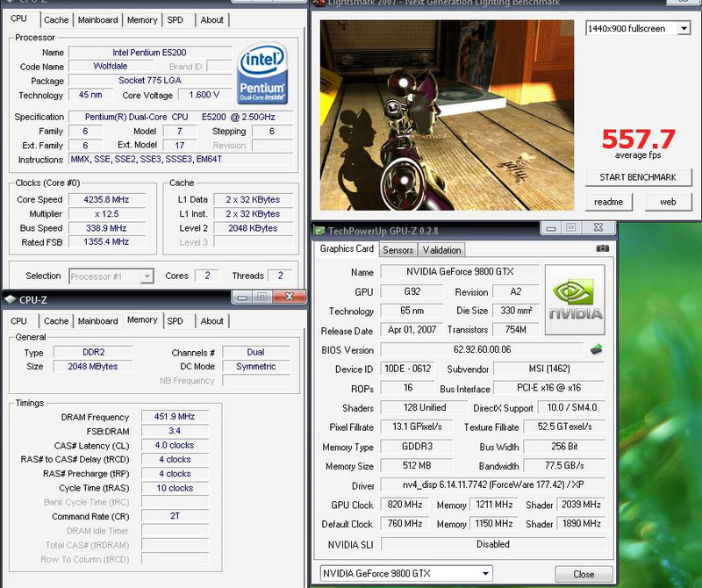702x588 pixels.
Task: Open the SPD tab in upper CPU-Z
Action: coord(175,20)
